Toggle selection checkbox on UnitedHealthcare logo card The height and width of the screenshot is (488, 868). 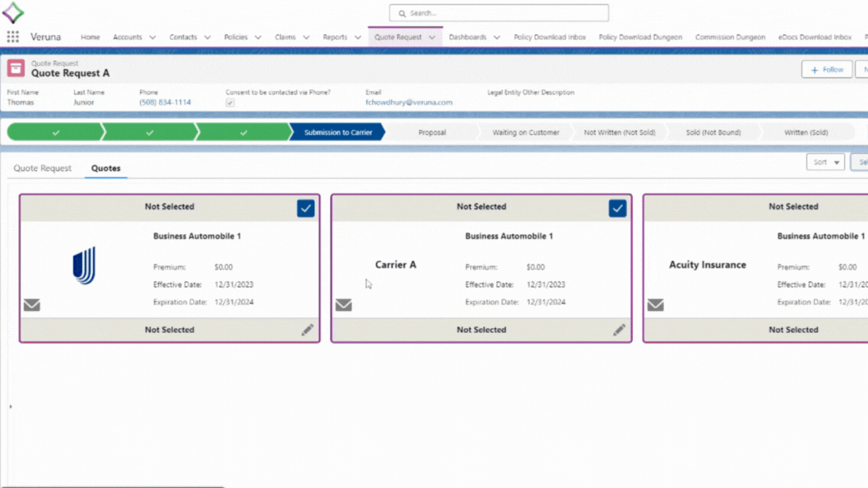pyautogui.click(x=306, y=208)
